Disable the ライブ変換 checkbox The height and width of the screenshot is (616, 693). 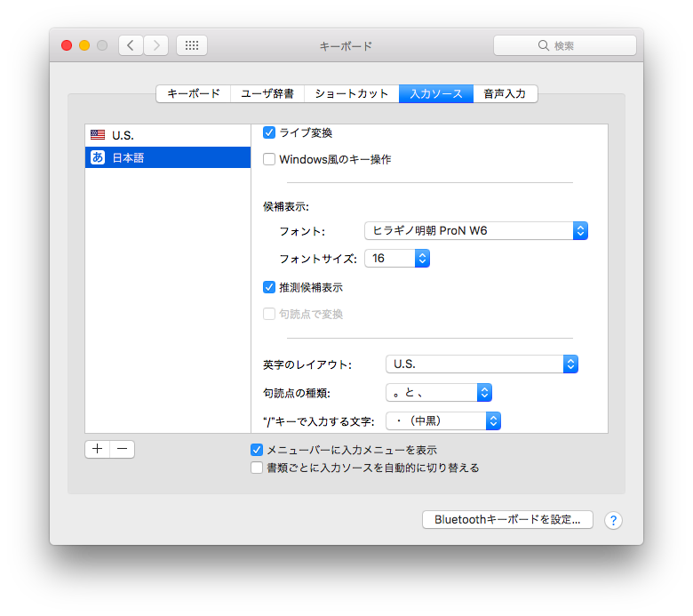coord(269,132)
